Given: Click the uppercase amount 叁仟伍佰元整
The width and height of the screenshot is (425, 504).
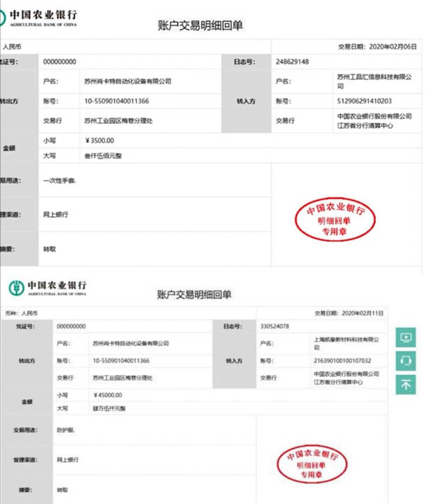Looking at the screenshot, I should pyautogui.click(x=103, y=156).
